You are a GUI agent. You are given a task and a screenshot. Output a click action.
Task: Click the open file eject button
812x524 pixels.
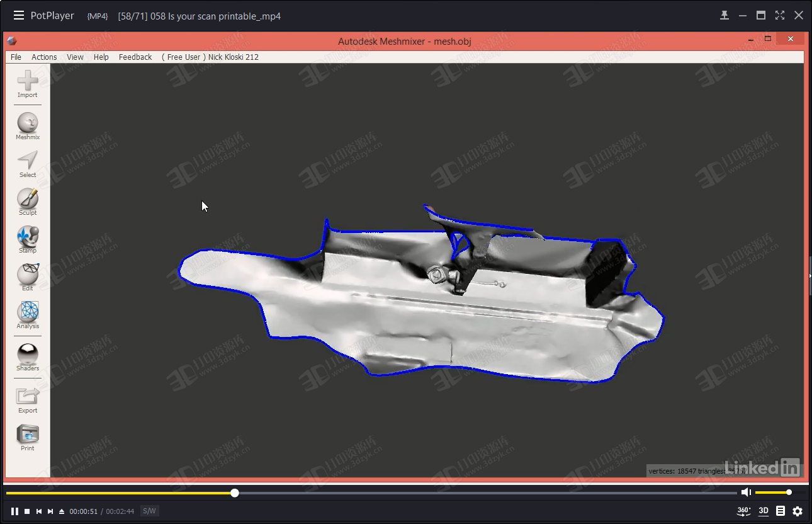62,511
